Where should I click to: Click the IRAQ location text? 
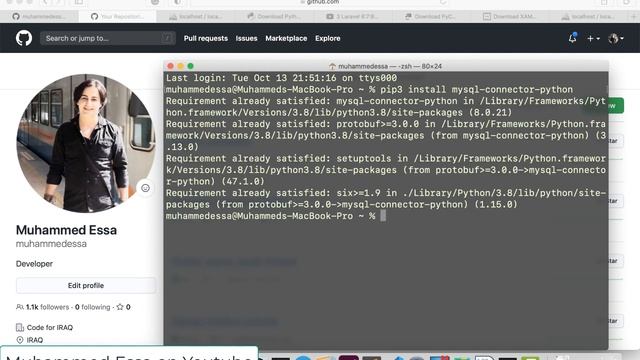pos(35,340)
